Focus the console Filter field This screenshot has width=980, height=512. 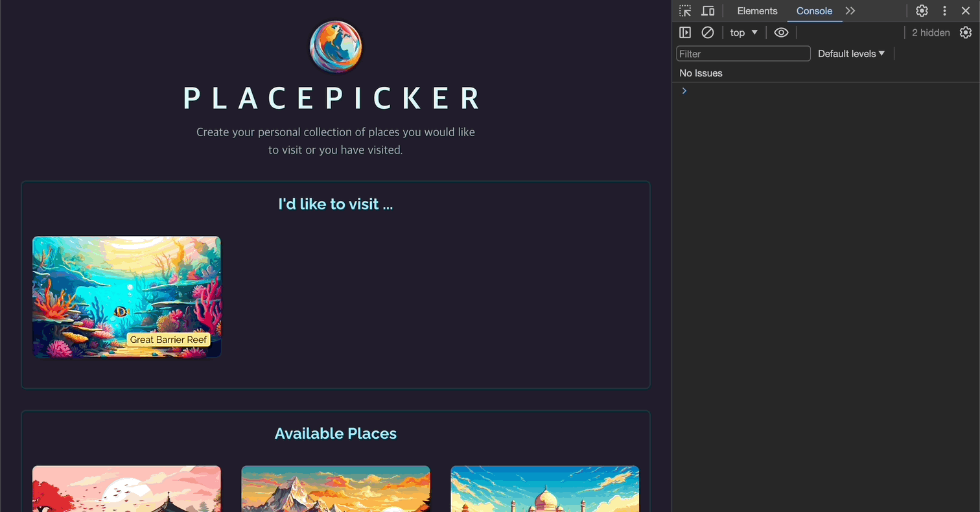pos(743,54)
